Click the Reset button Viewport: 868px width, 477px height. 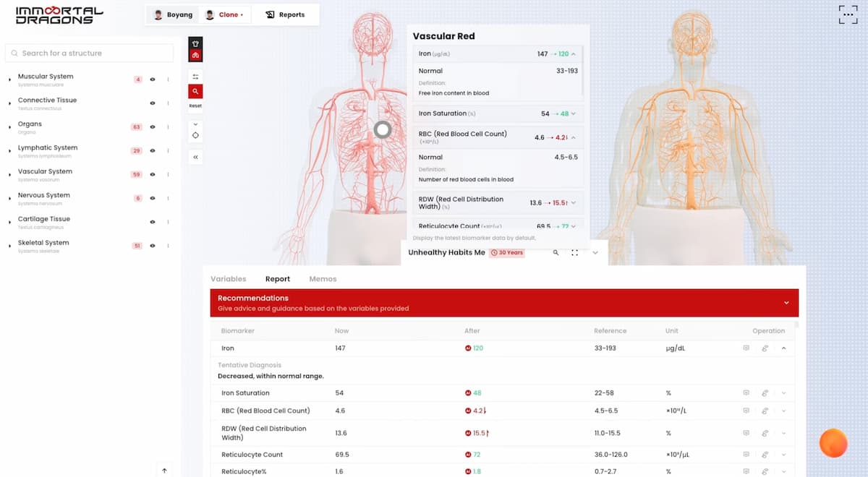[195, 106]
